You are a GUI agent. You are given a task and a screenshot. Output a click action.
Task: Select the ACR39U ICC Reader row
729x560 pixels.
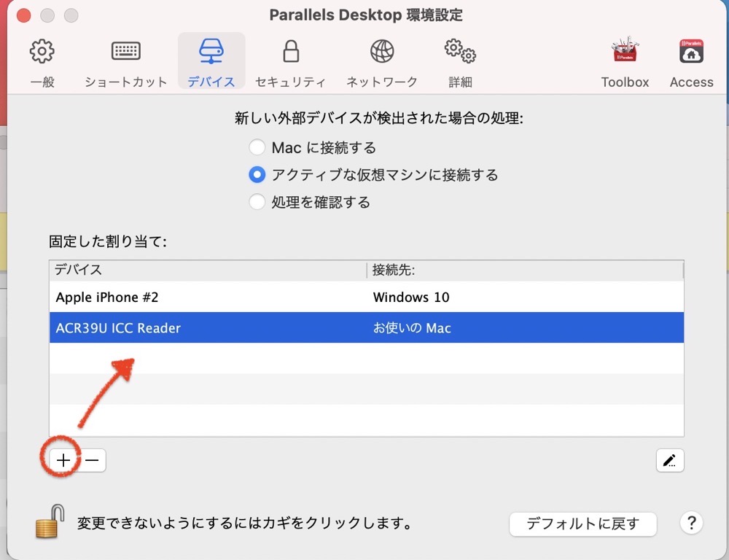[367, 328]
